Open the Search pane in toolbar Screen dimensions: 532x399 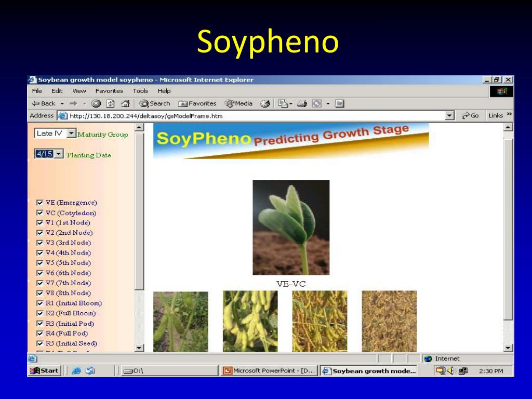coord(155,103)
